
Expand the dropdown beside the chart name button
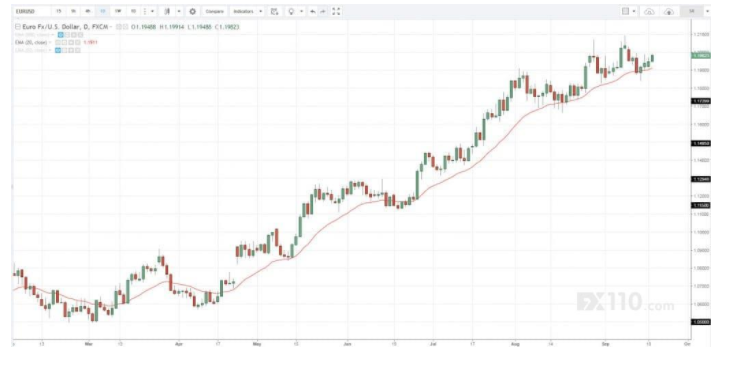(x=707, y=11)
